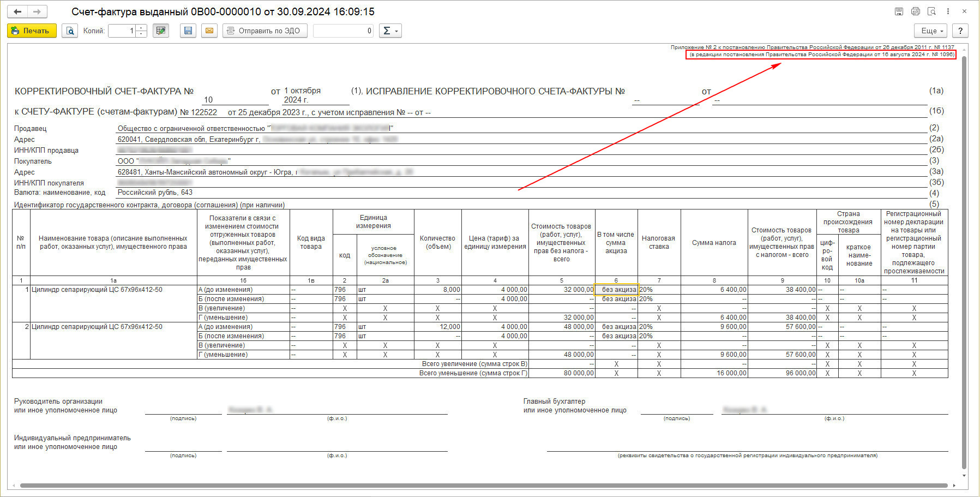Image resolution: width=980 pixels, height=497 pixels.
Task: Open preview via title bar page-magnifier icon
Action: click(931, 11)
